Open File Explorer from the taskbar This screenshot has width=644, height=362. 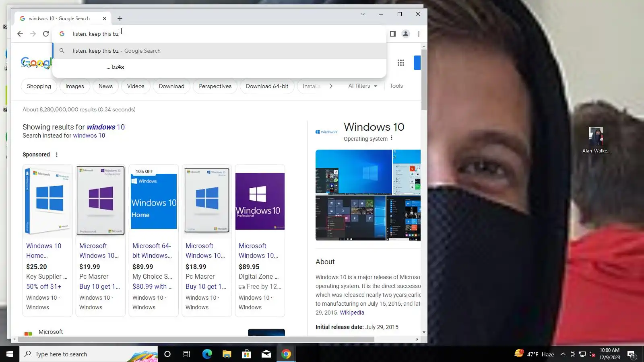tap(227, 354)
